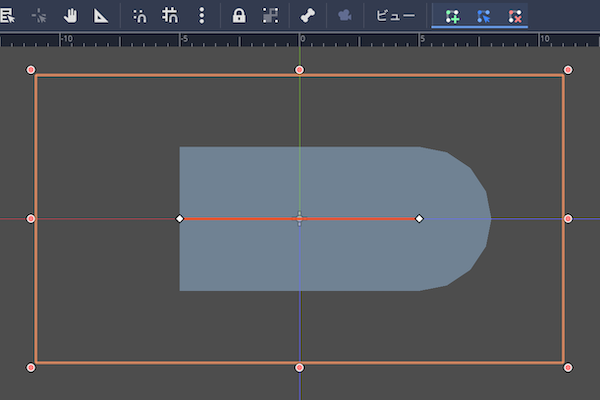Select the list-select cursor tool

(x=7, y=16)
